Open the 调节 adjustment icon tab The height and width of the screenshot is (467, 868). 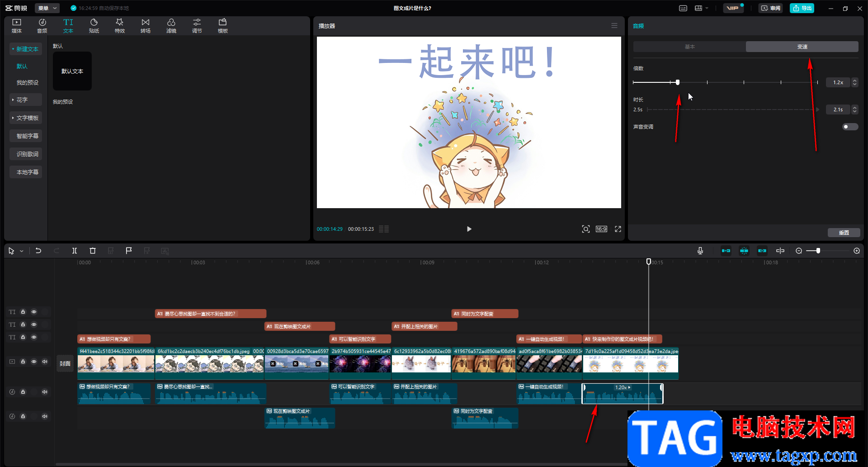point(197,26)
